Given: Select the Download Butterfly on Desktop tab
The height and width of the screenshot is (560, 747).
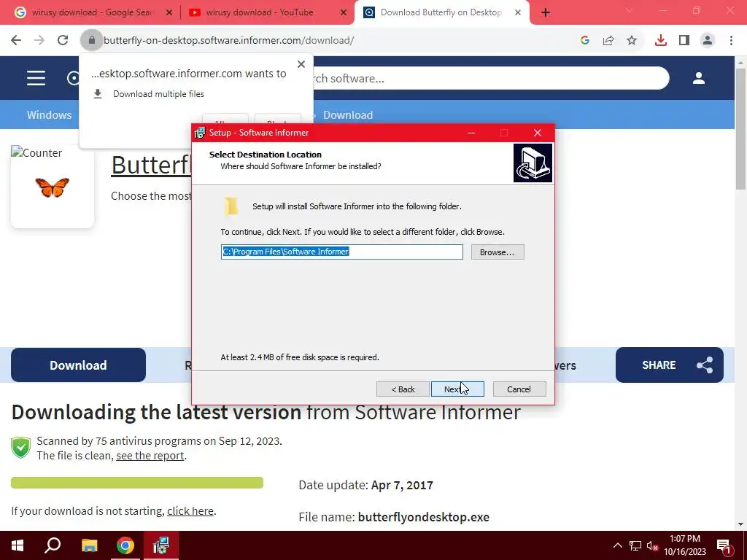Looking at the screenshot, I should [x=441, y=12].
